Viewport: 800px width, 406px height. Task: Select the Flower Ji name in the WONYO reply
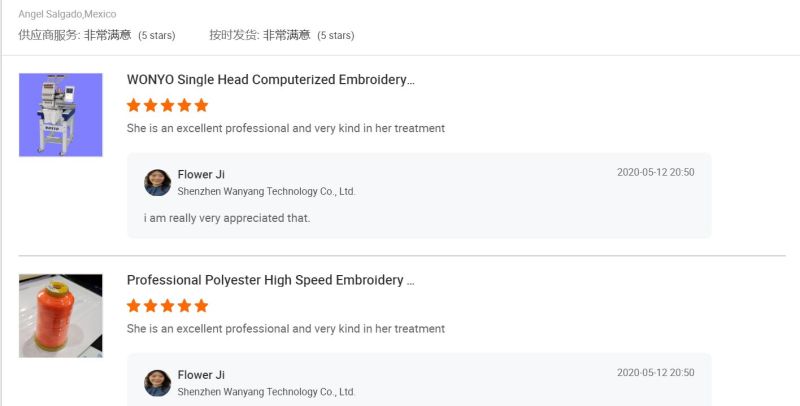201,175
